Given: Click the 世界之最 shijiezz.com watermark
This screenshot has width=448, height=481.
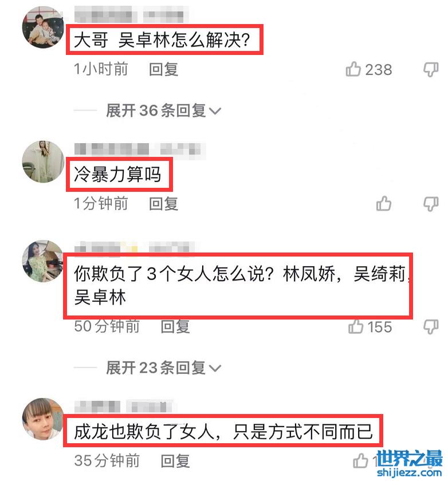Looking at the screenshot, I should (x=410, y=464).
